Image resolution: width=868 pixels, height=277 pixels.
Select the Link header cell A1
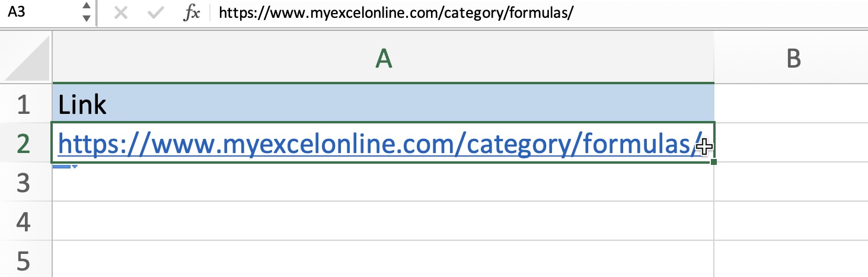383,104
